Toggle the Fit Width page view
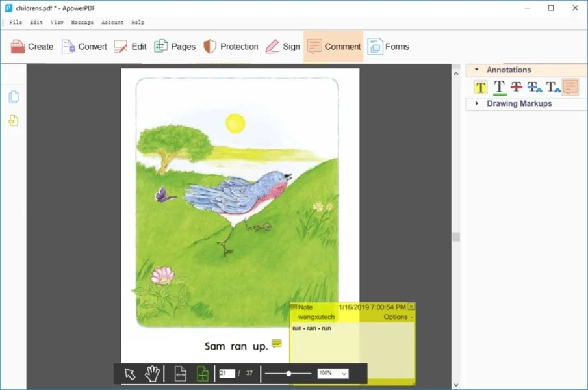The width and height of the screenshot is (588, 390). (181, 374)
